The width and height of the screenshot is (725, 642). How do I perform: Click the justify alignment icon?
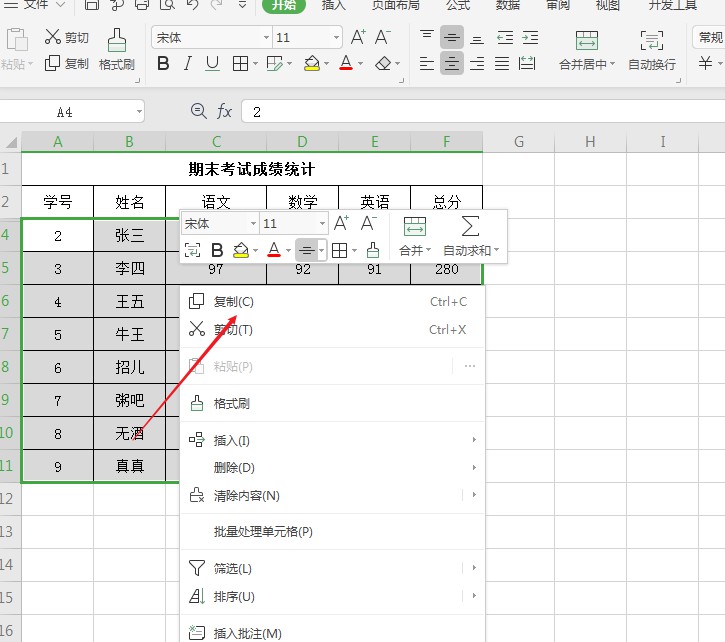tap(502, 63)
